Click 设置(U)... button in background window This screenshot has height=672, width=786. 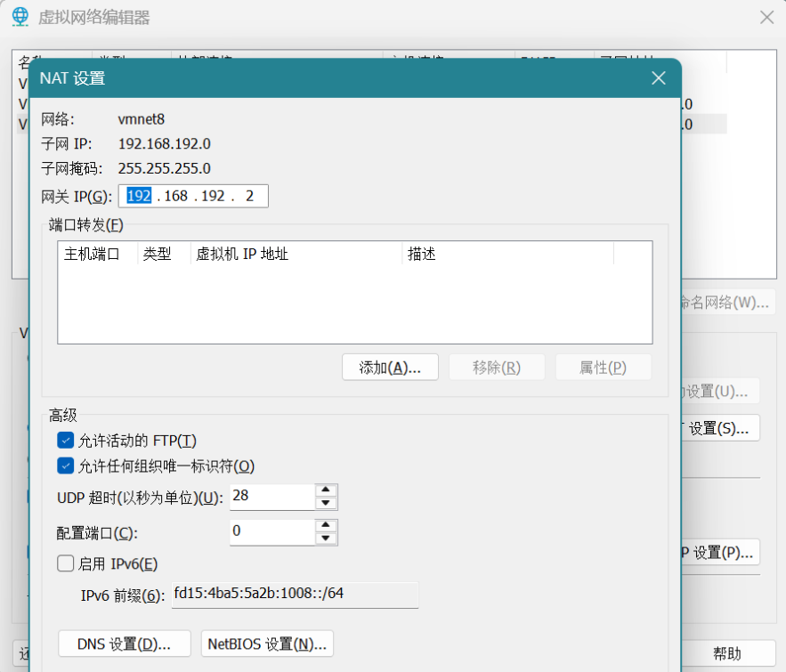(x=720, y=391)
